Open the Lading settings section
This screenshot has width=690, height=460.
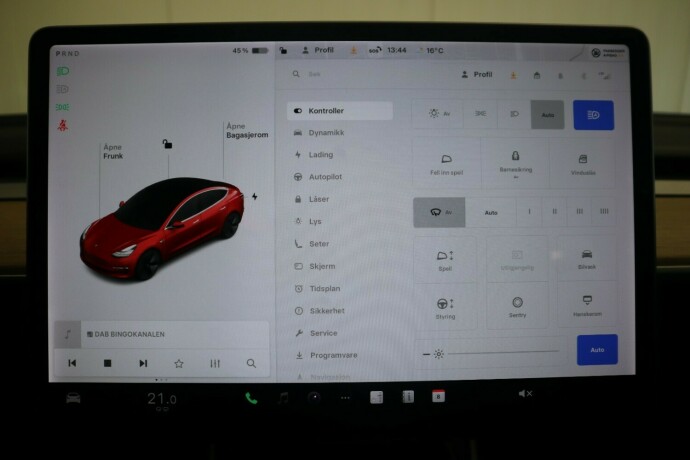pyautogui.click(x=320, y=155)
